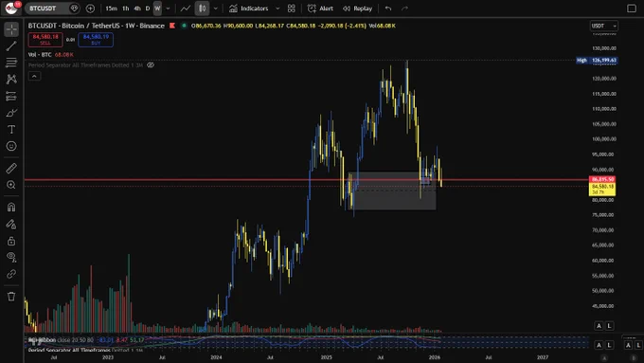Screen dimensions: 644x363
Task: Toggle lock all drawings
Action: (11, 241)
